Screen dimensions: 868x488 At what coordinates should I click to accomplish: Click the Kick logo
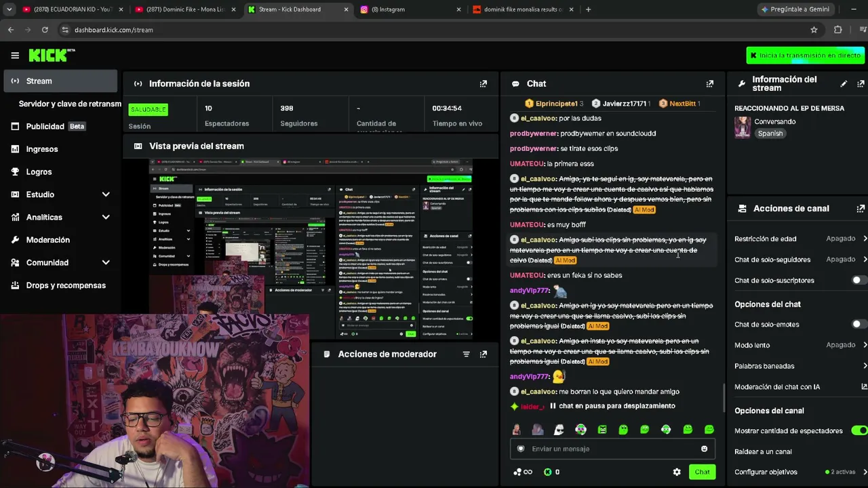coord(52,55)
